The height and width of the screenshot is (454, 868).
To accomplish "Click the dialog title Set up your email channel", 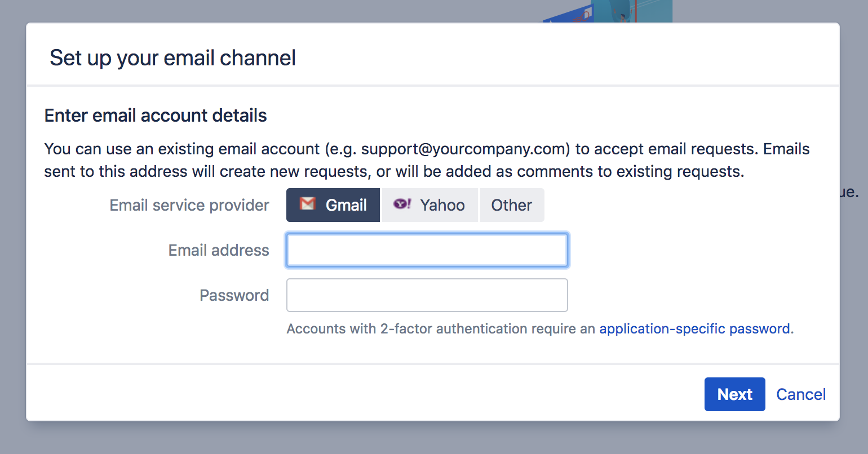I will click(172, 57).
